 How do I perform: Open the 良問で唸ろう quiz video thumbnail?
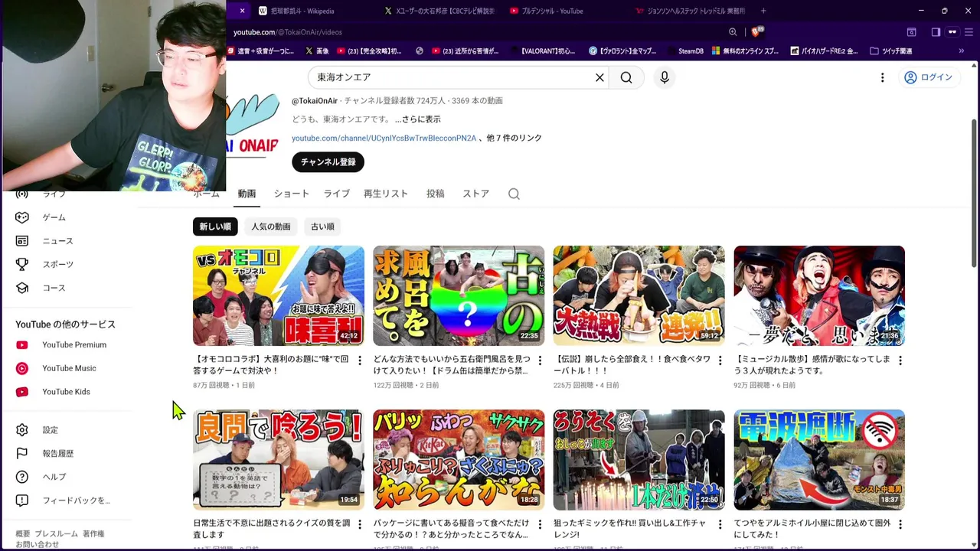tap(279, 460)
